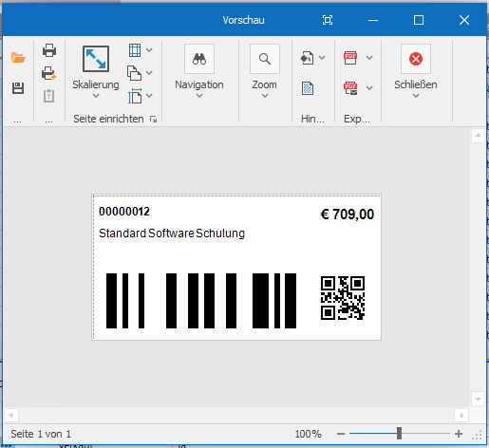Screen dimensions: 489x448
Task: Click the page margins icon
Action: click(x=135, y=50)
